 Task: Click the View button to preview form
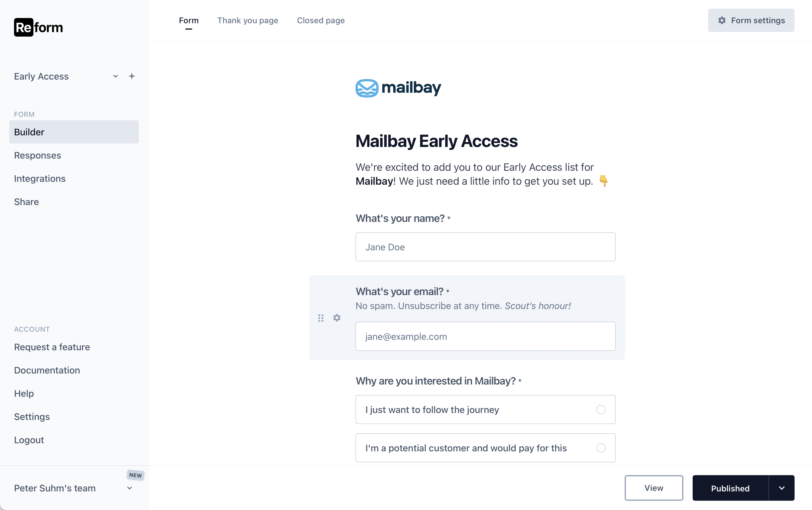pos(653,487)
